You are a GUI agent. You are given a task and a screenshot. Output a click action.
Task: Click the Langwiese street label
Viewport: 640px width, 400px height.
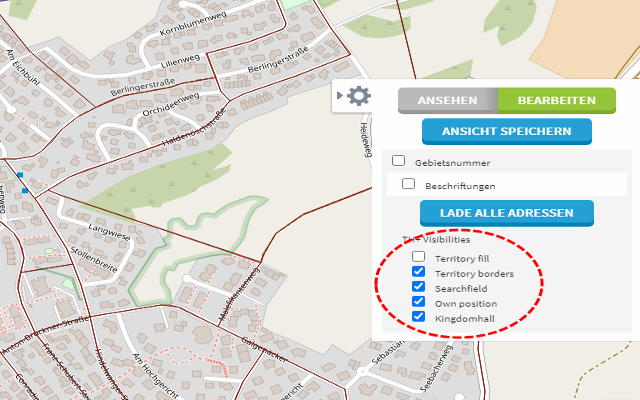click(x=108, y=233)
